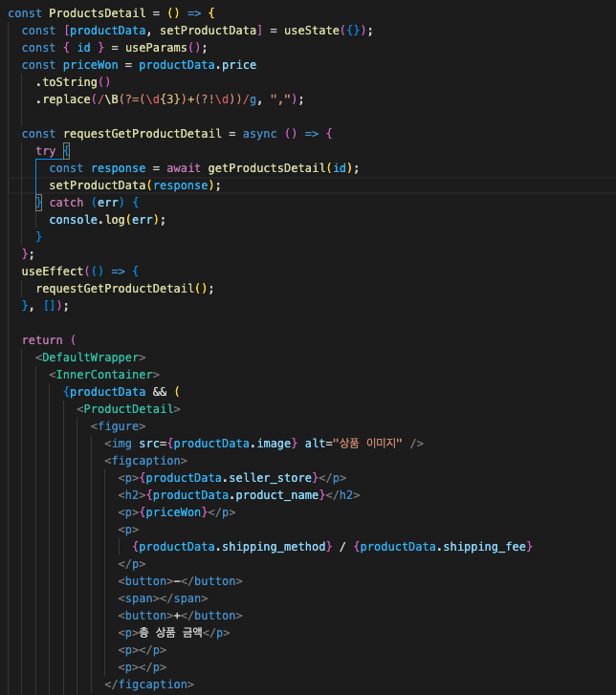
Task: Click setProductData in the useState line
Action: 208,31
